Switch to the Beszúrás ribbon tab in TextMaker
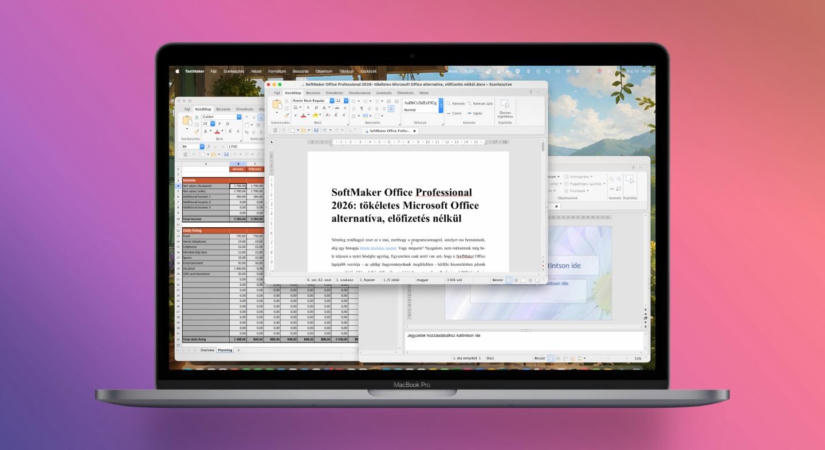 pyautogui.click(x=313, y=93)
